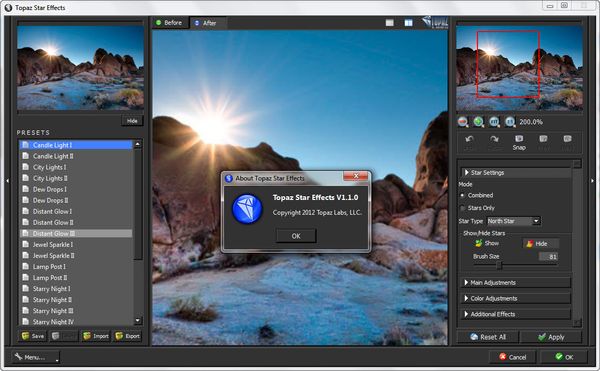Select the Distant Glow III preset
600x371 pixels.
[x=76, y=233]
